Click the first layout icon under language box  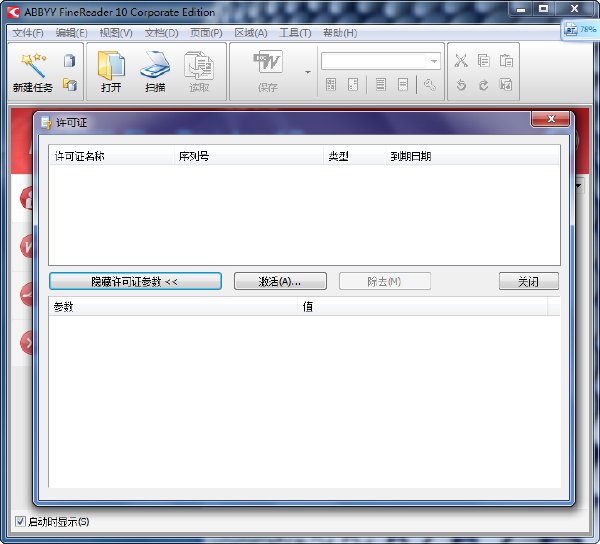tap(331, 85)
